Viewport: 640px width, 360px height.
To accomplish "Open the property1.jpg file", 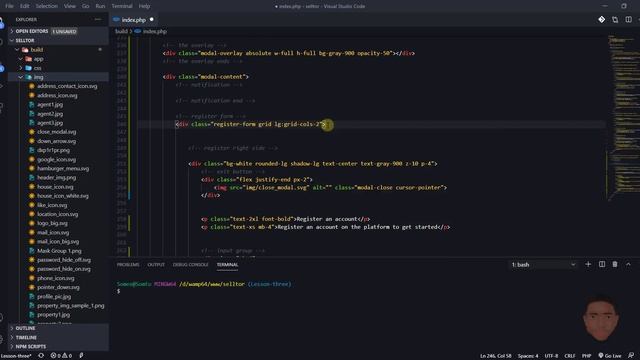I will [x=53, y=315].
